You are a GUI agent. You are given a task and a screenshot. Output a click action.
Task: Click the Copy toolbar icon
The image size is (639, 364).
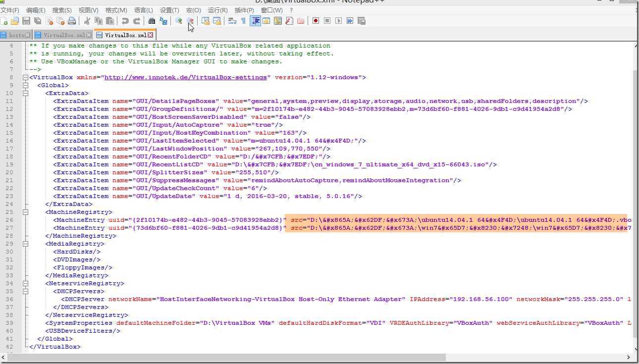point(99,21)
